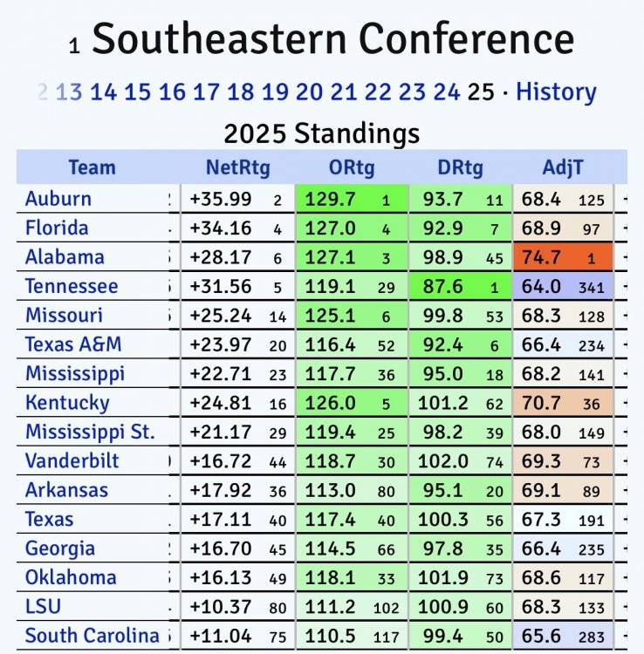The image size is (644, 654).
Task: Click the Tennessee team name
Action: pos(72,287)
